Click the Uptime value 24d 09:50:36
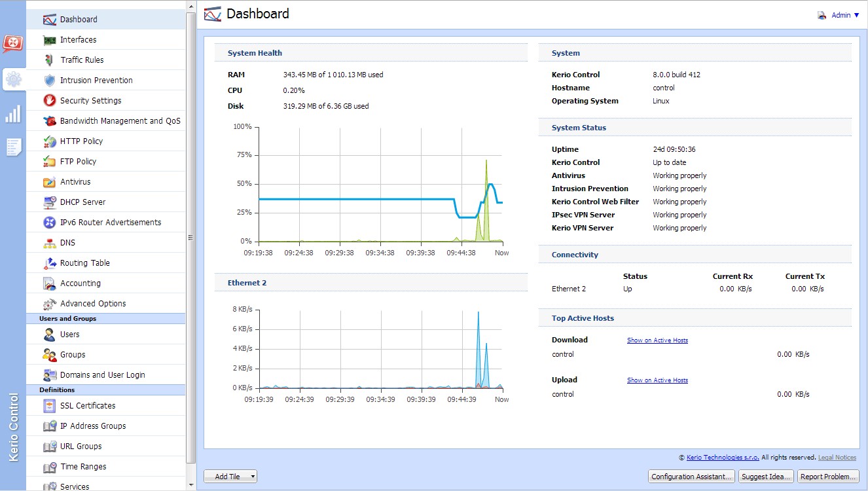Image resolution: width=868 pixels, height=491 pixels. 674,149
